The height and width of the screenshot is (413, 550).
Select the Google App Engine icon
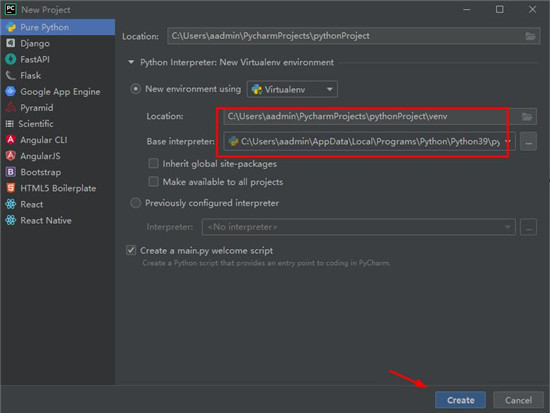point(11,91)
